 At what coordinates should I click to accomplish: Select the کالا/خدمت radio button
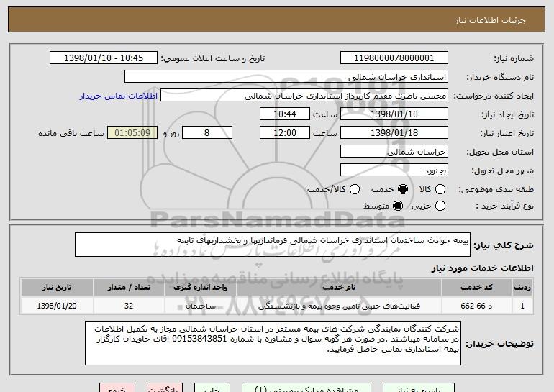355,189
